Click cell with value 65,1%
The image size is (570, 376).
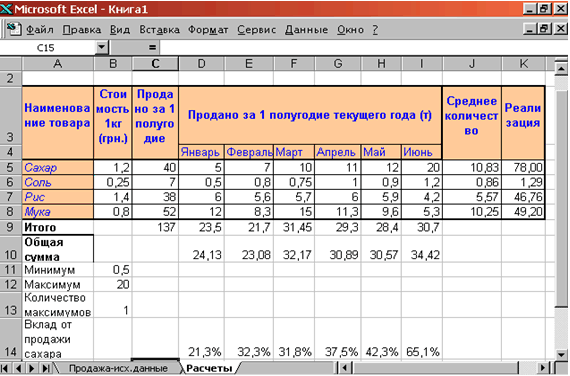pos(422,339)
